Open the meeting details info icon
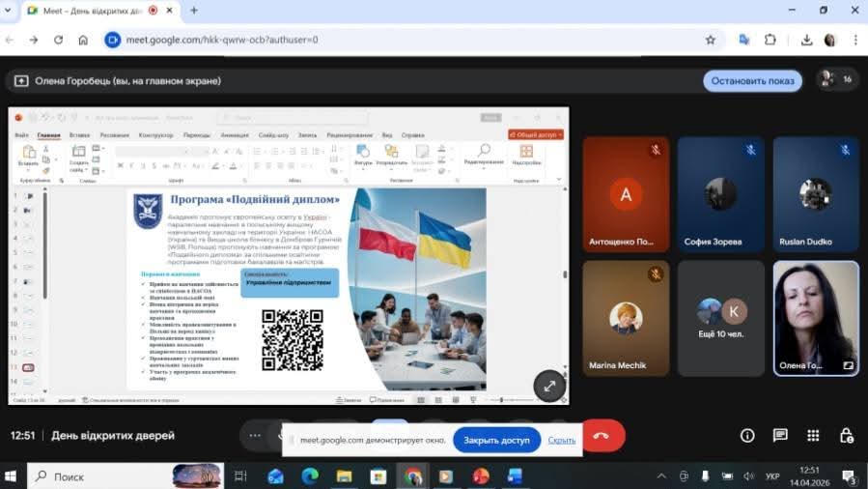The image size is (868, 489). click(x=747, y=436)
